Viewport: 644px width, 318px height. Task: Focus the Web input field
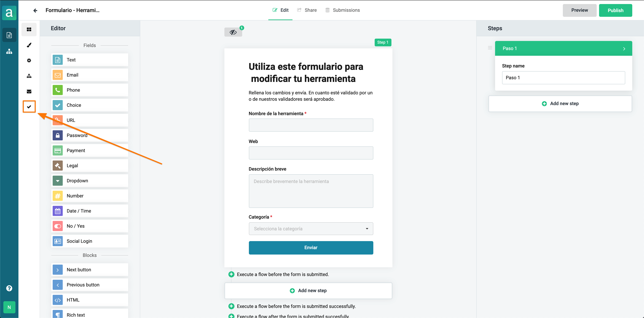coord(311,153)
